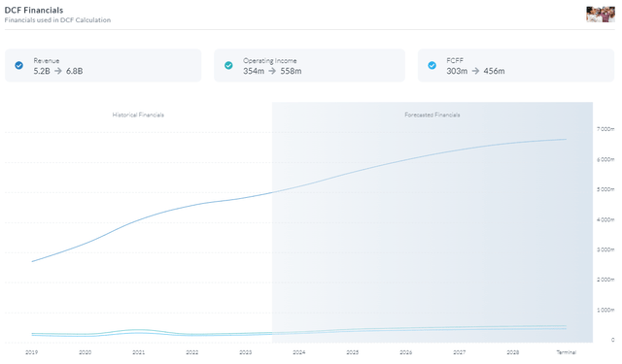Click the 2023 x-axis label
Viewport: 622px width, 364px height.
pos(246,352)
